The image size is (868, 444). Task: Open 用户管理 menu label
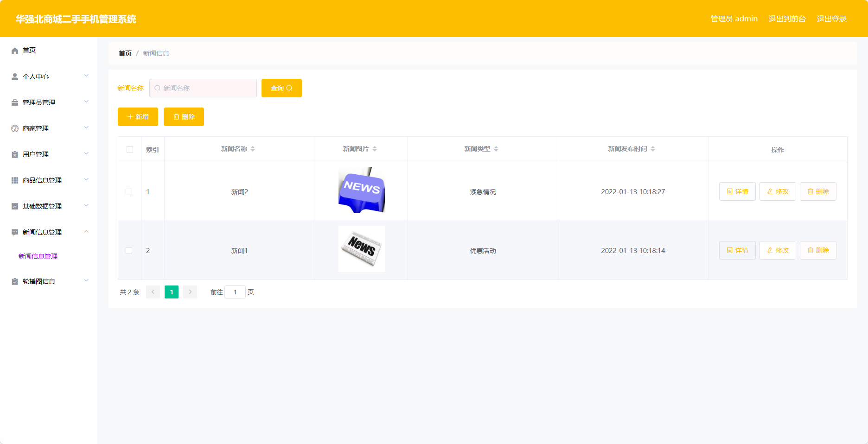[36, 154]
